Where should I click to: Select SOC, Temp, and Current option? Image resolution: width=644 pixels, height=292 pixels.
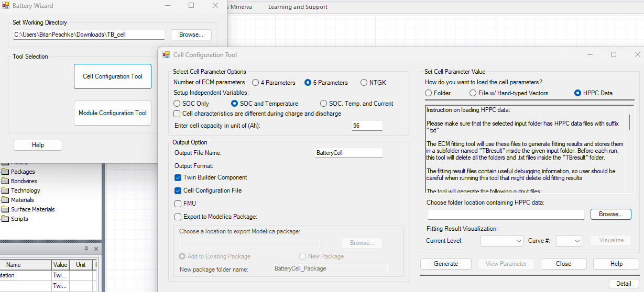pos(324,104)
